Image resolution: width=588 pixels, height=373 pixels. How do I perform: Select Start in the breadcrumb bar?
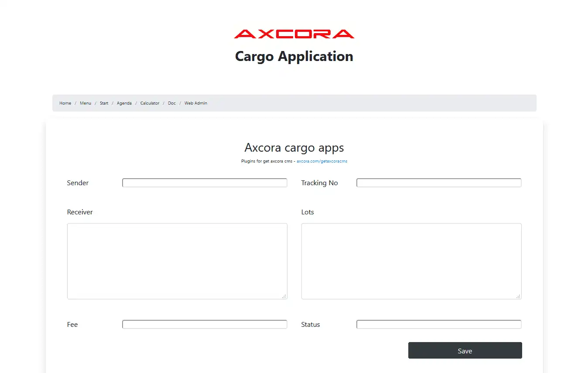104,103
